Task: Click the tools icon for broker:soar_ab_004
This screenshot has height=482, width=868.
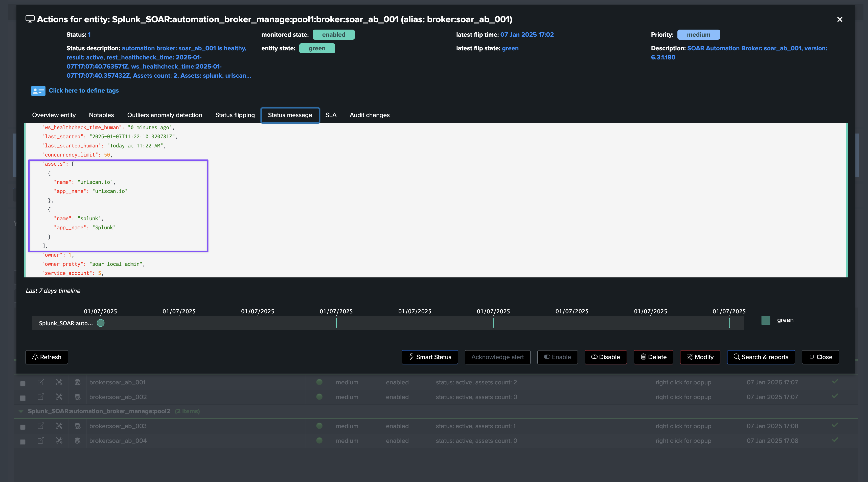Action: (x=59, y=441)
